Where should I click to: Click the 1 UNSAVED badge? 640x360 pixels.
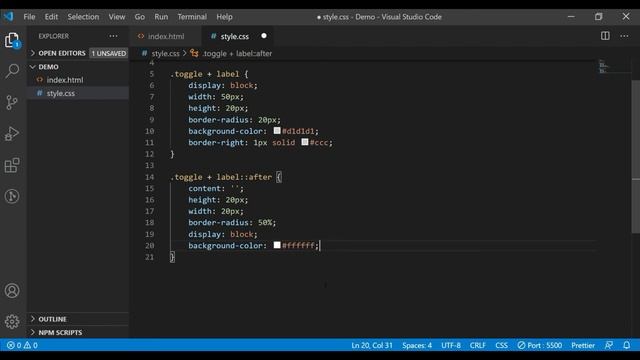[109, 53]
